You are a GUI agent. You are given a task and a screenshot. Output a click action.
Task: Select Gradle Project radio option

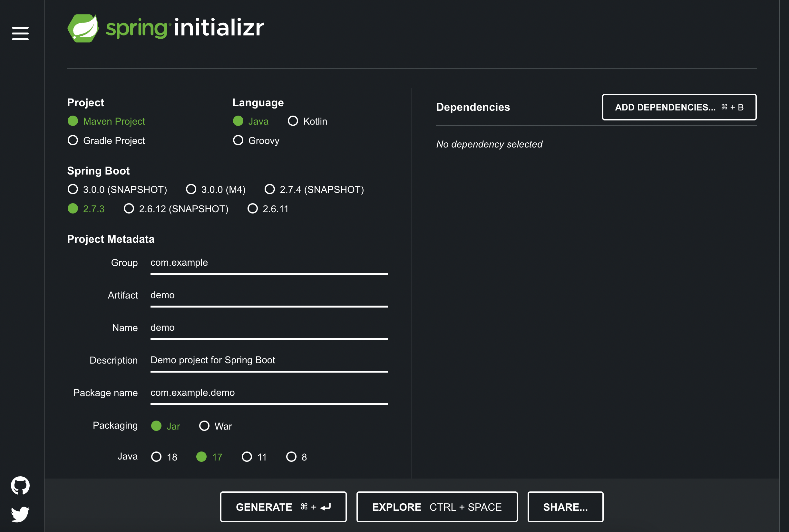(73, 140)
